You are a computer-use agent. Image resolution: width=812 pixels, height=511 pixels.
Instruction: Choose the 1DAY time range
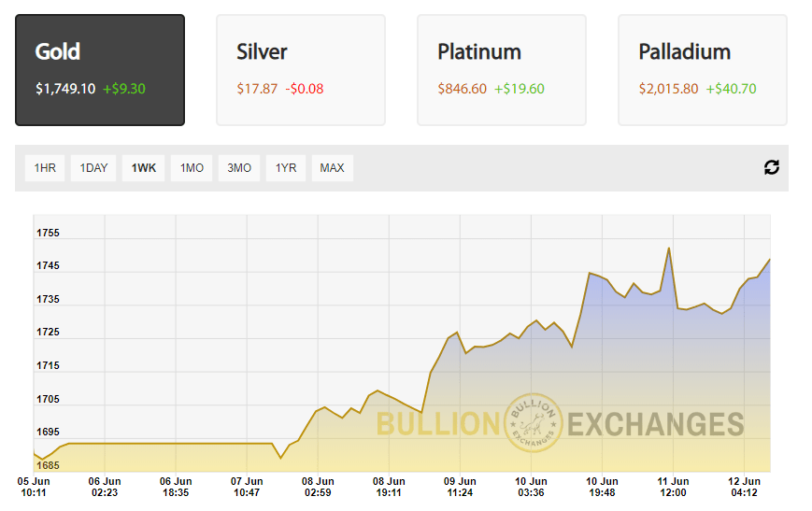click(x=93, y=168)
